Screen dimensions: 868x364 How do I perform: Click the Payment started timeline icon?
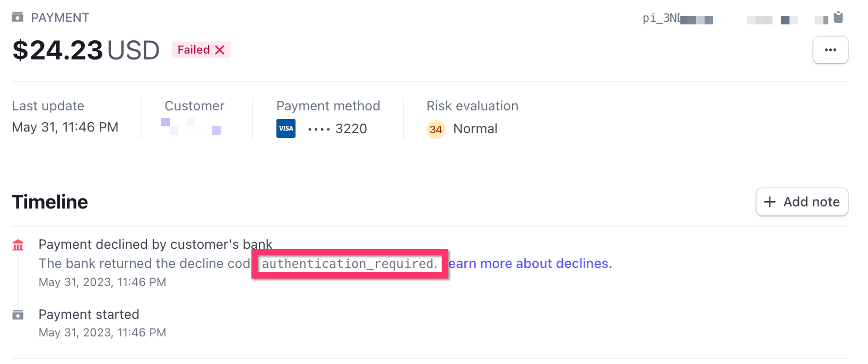tap(18, 315)
